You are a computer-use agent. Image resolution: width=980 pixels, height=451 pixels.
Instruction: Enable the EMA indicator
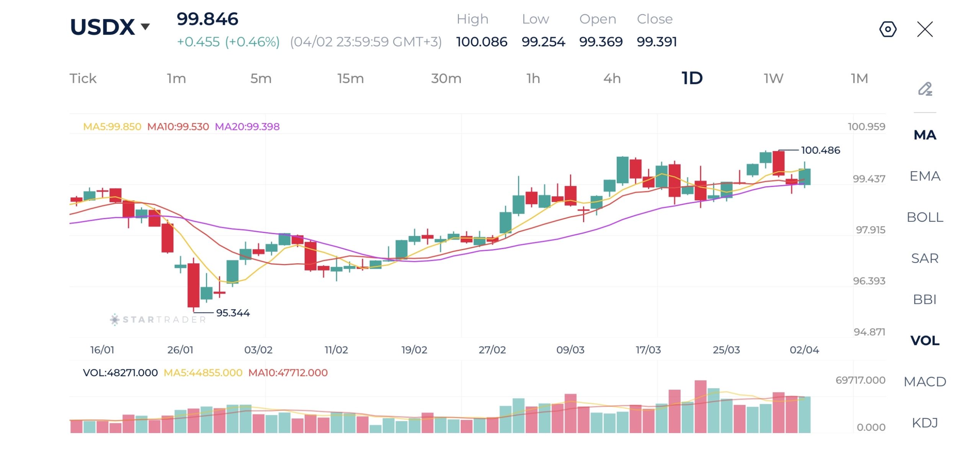(x=925, y=176)
